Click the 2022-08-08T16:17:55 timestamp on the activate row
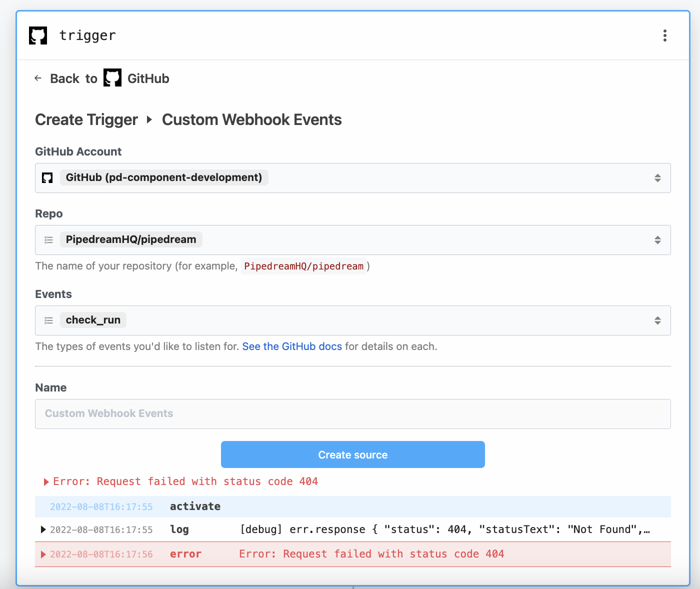Viewport: 700px width, 589px height. point(101,506)
